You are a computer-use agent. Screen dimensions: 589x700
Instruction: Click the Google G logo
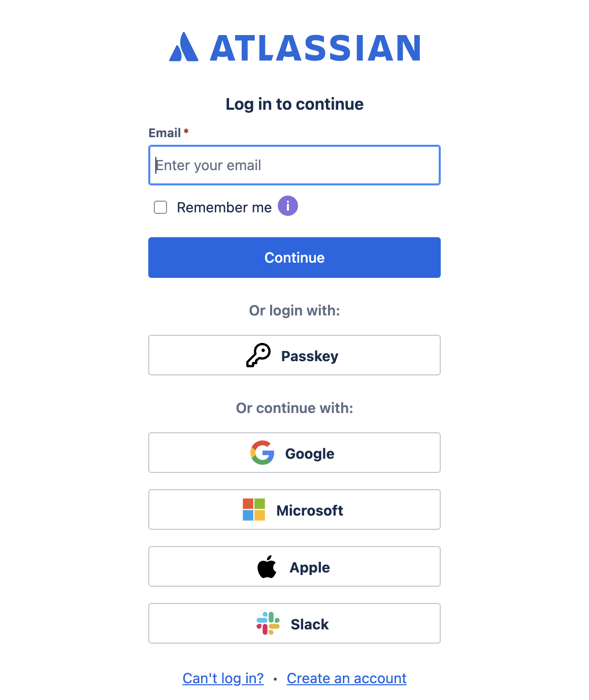point(263,453)
